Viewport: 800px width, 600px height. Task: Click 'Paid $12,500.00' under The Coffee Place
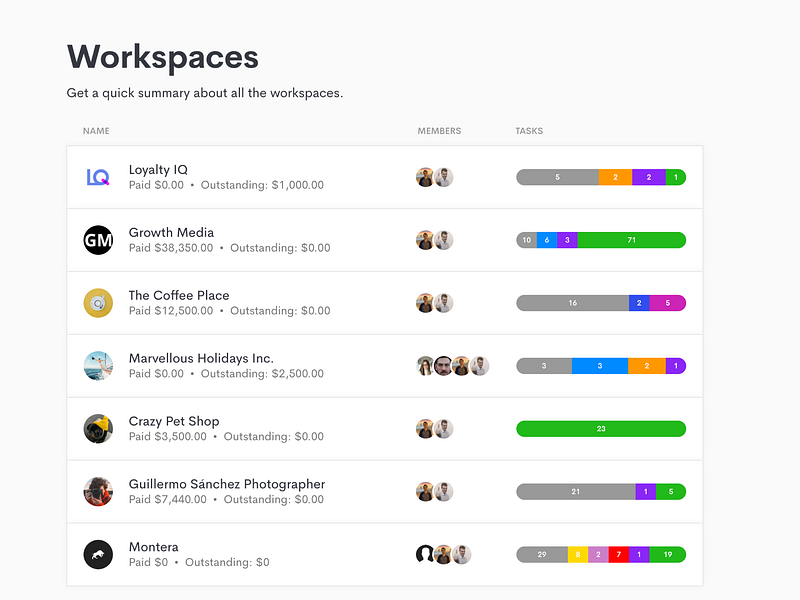[x=171, y=311]
